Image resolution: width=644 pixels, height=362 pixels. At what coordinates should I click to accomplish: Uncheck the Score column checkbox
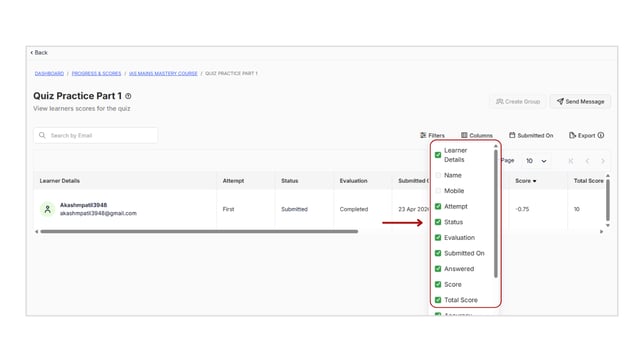pos(438,284)
